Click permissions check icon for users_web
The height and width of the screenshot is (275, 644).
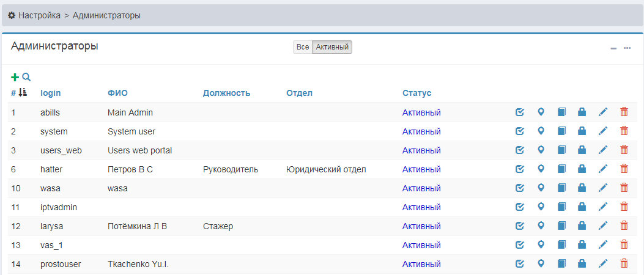(x=520, y=150)
